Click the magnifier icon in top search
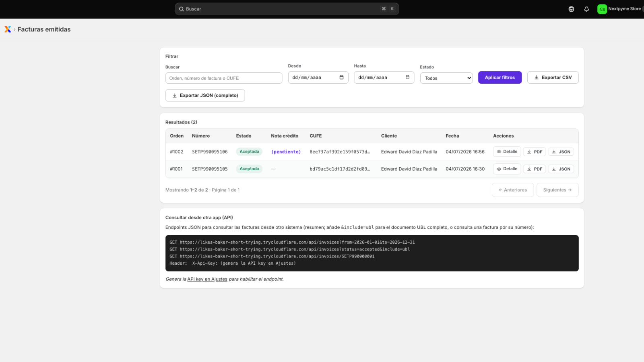The width and height of the screenshot is (644, 362). [182, 9]
